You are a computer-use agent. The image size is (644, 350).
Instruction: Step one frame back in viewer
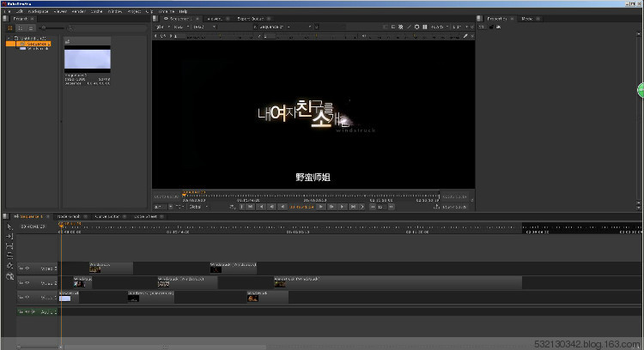(272, 207)
